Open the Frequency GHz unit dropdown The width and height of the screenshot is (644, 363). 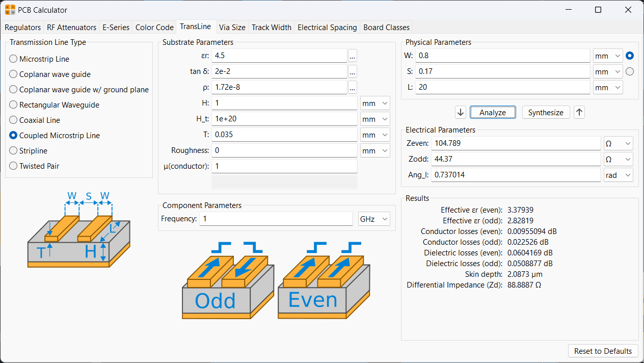point(374,219)
